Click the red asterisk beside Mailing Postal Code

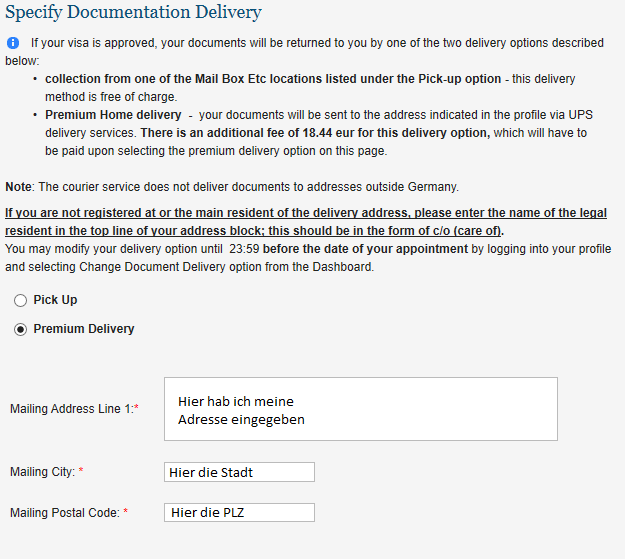click(126, 511)
